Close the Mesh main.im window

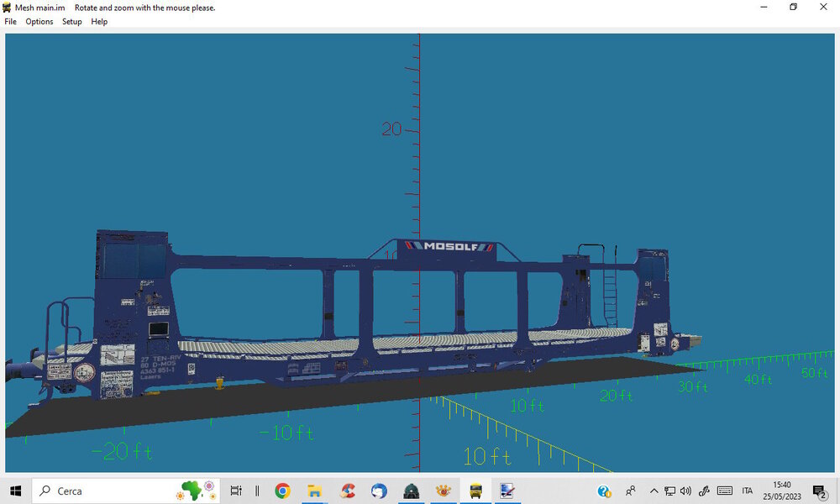click(x=823, y=7)
